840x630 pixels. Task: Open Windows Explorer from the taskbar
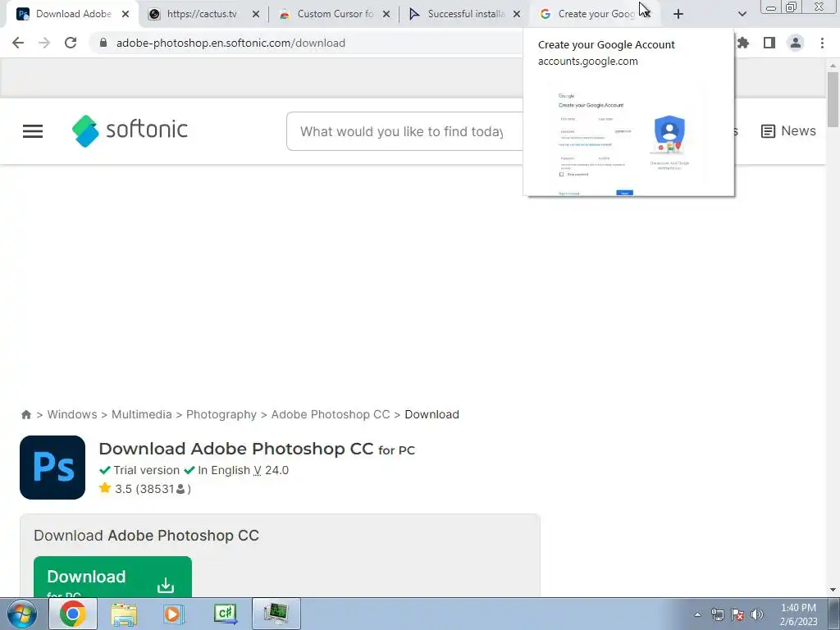[124, 614]
